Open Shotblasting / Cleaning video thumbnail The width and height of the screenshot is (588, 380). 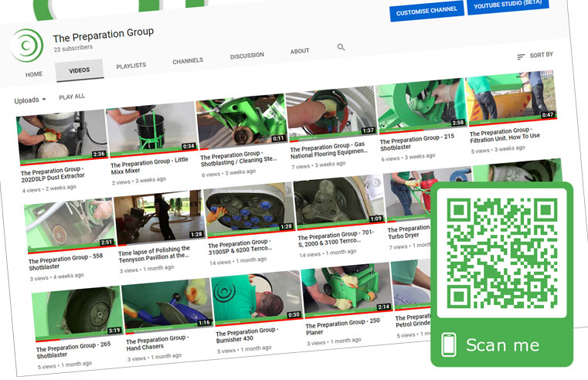(x=242, y=120)
